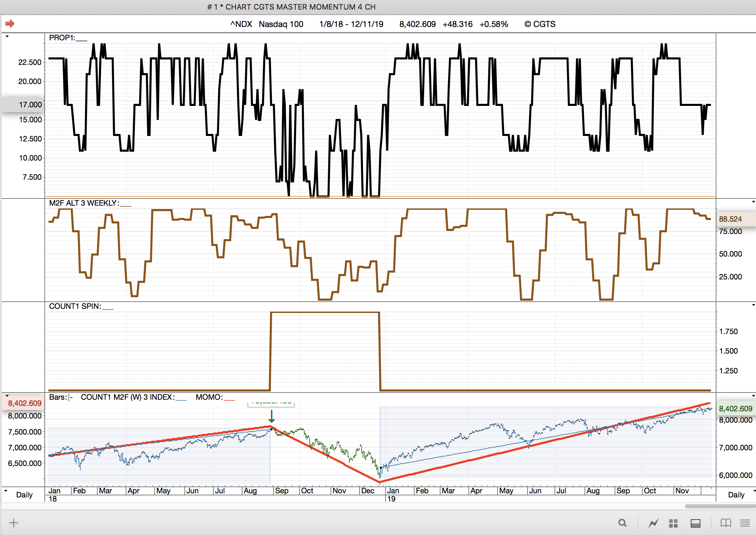Click the date range 1/8/18 - 12/11/19
The width and height of the screenshot is (756, 535).
tap(351, 24)
